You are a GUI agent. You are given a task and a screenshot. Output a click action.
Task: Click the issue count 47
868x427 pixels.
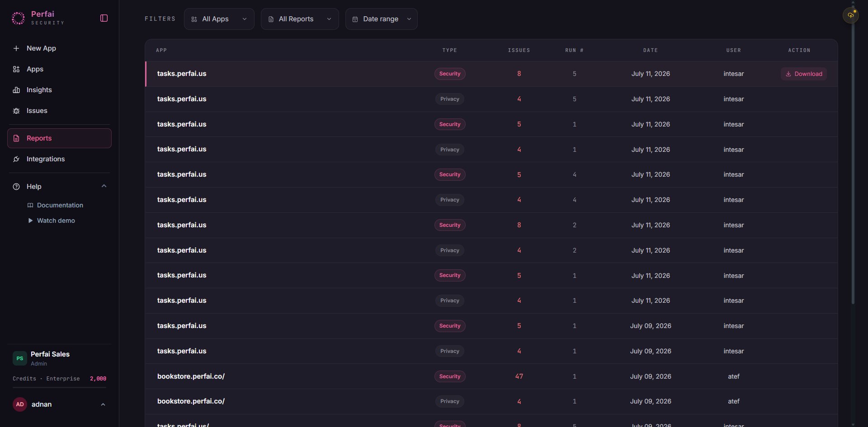click(519, 376)
